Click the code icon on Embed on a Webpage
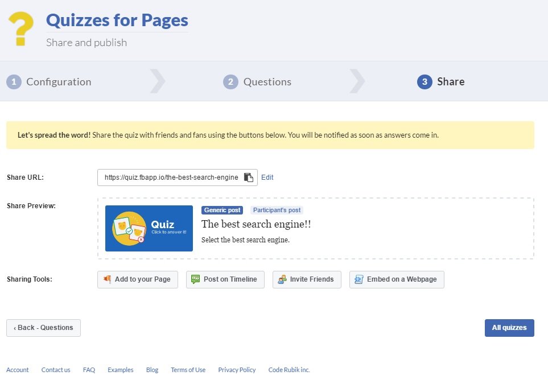548x392 pixels. [359, 279]
